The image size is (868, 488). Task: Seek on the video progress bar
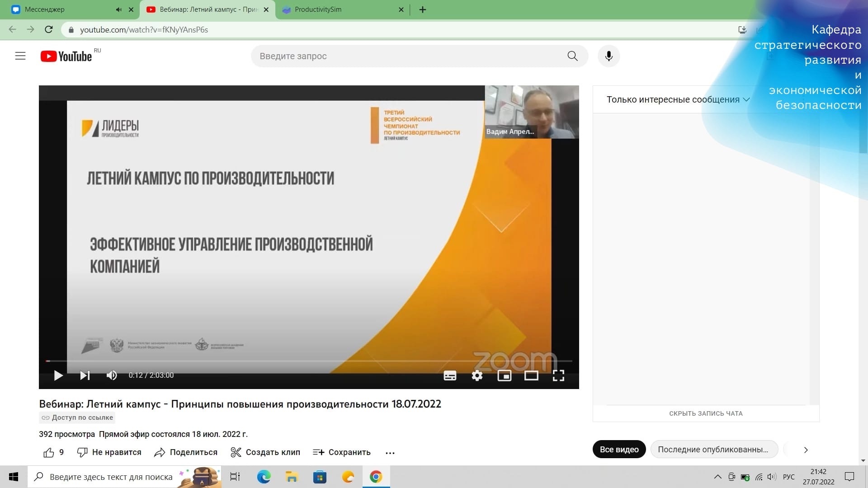309,361
